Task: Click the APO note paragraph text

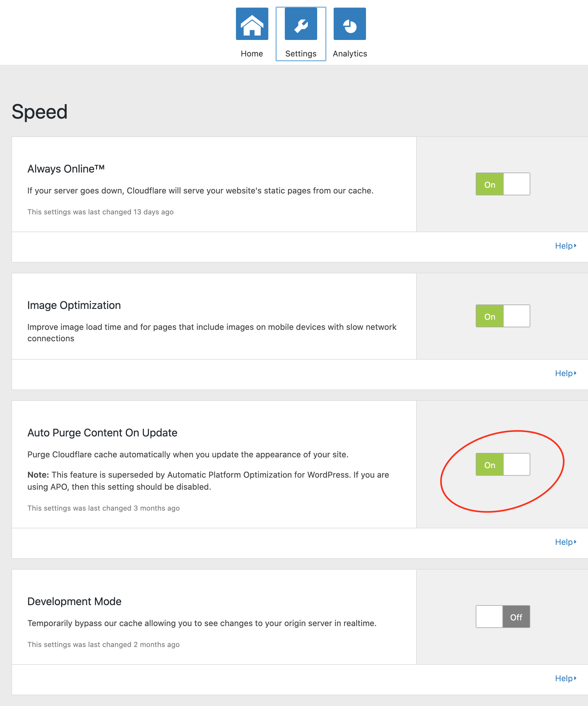Action: (x=208, y=481)
